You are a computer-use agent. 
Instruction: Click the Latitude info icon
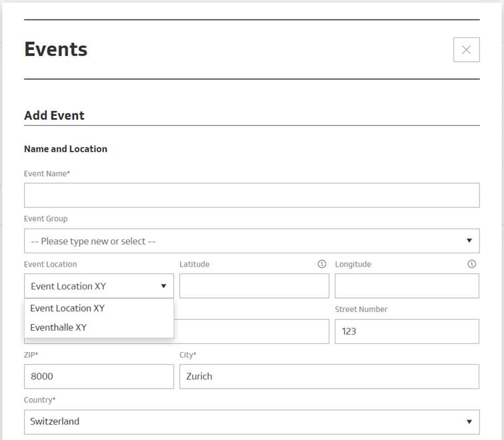coord(322,264)
